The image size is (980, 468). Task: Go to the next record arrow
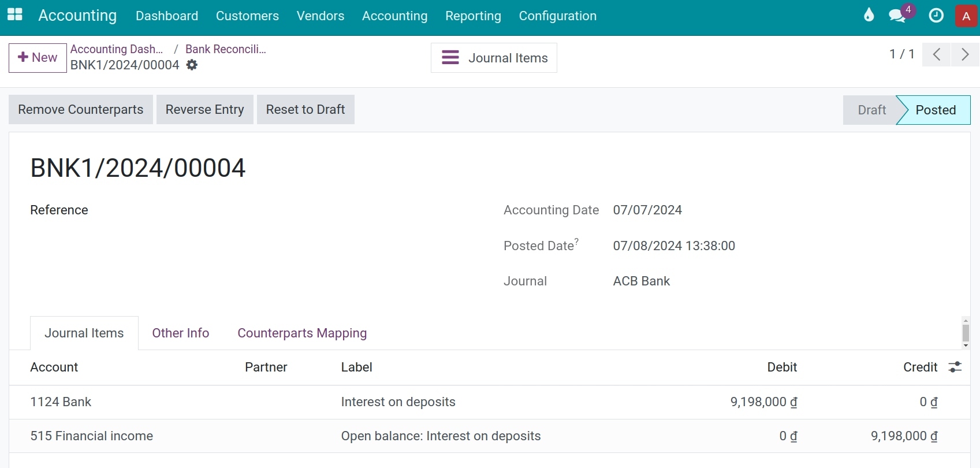(x=965, y=55)
